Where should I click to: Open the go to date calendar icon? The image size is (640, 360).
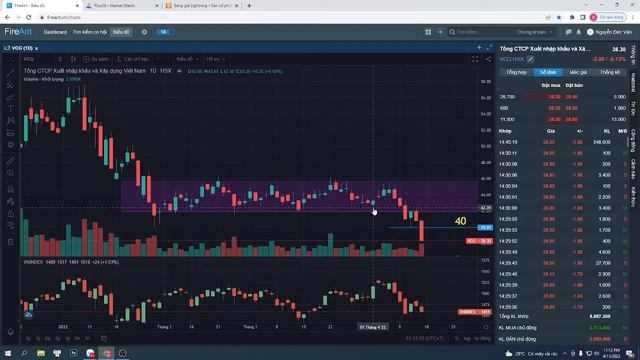pos(104,338)
